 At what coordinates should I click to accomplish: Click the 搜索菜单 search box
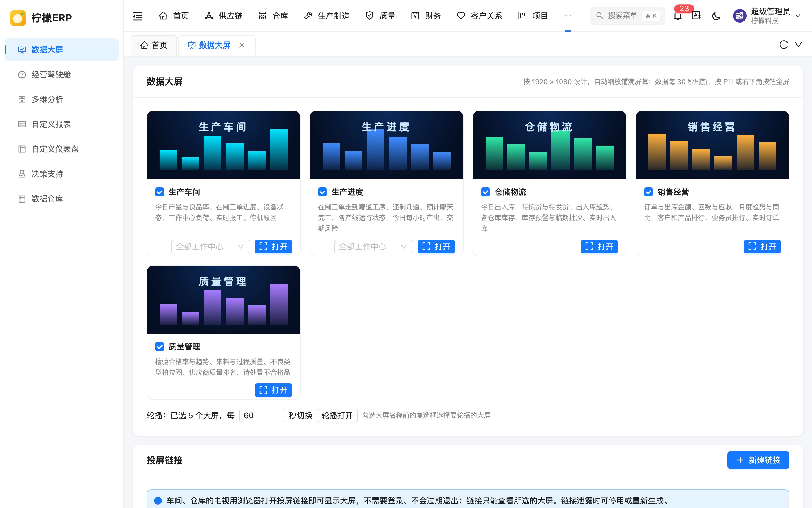pos(627,16)
